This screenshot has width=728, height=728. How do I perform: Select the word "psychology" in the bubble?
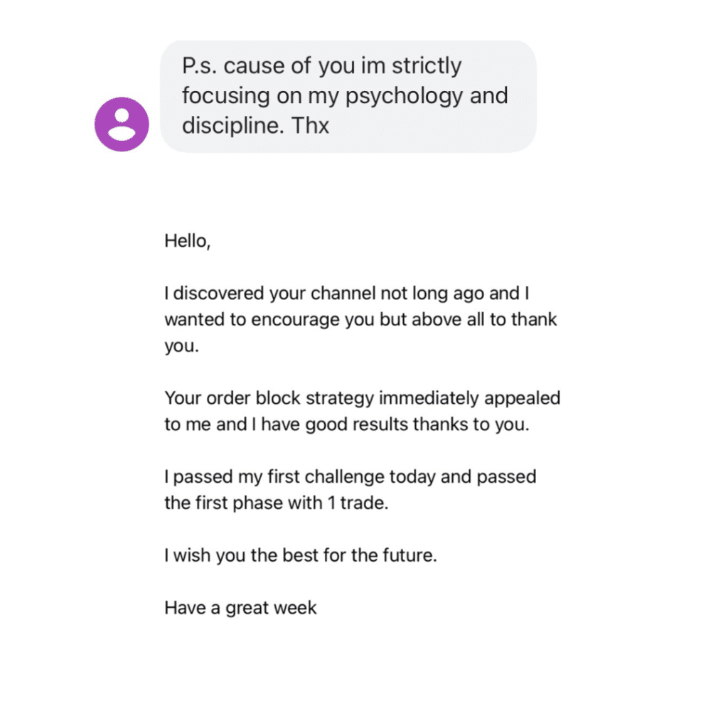coord(404,97)
